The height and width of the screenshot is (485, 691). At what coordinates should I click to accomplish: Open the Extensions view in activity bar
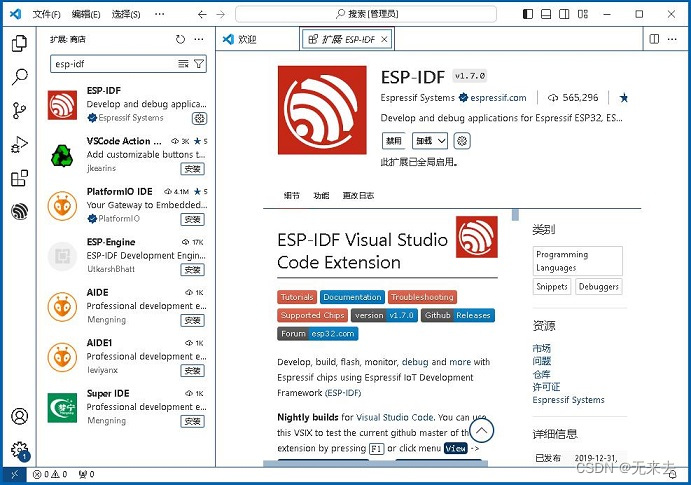pyautogui.click(x=19, y=178)
